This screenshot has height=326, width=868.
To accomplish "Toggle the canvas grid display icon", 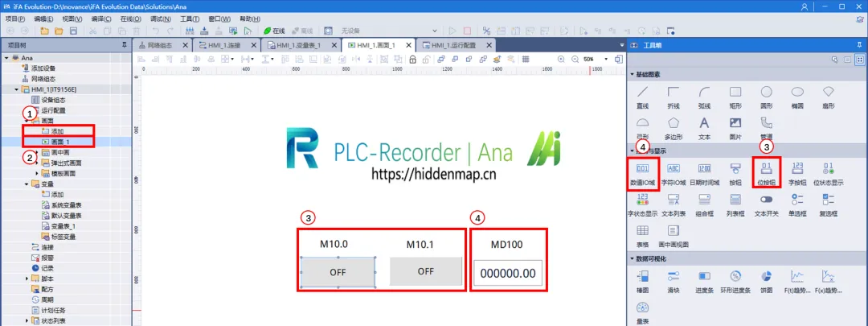I will (526, 59).
